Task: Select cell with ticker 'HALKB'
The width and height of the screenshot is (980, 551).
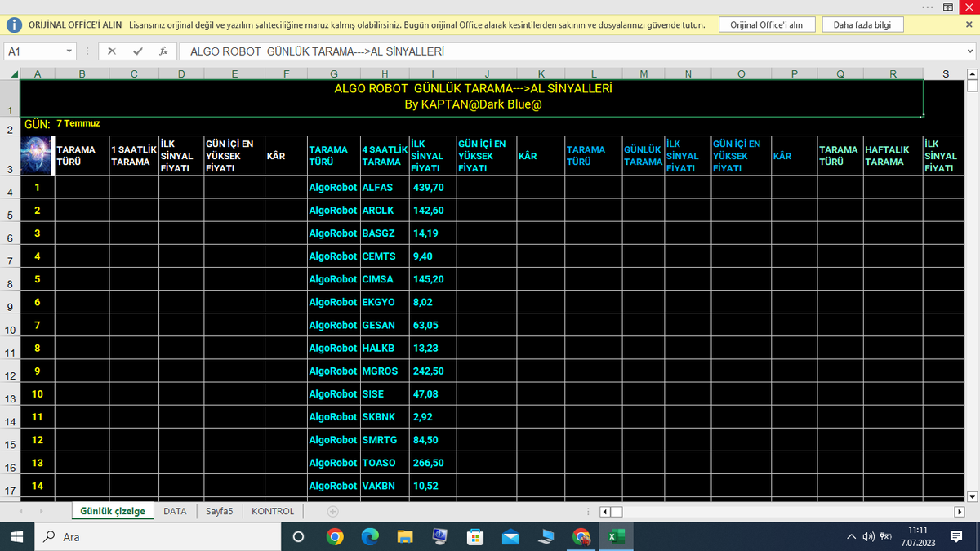Action: [x=385, y=348]
